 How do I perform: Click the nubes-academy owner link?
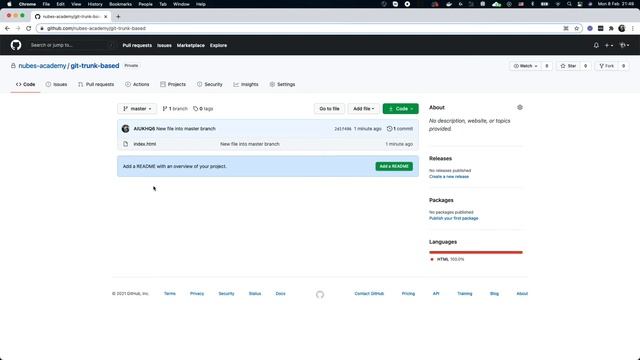(42, 66)
